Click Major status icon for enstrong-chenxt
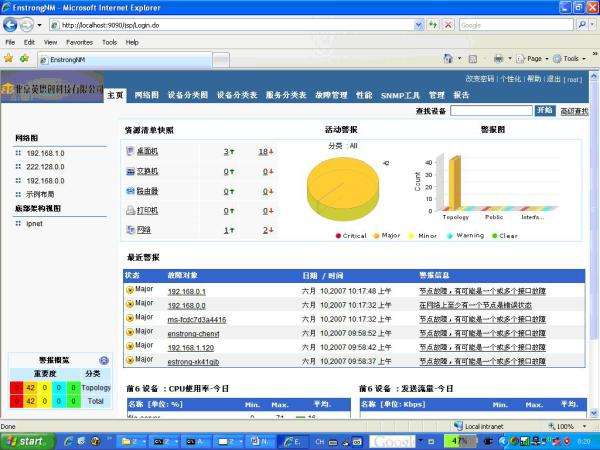Screen dimensions: 600x450 (130, 332)
